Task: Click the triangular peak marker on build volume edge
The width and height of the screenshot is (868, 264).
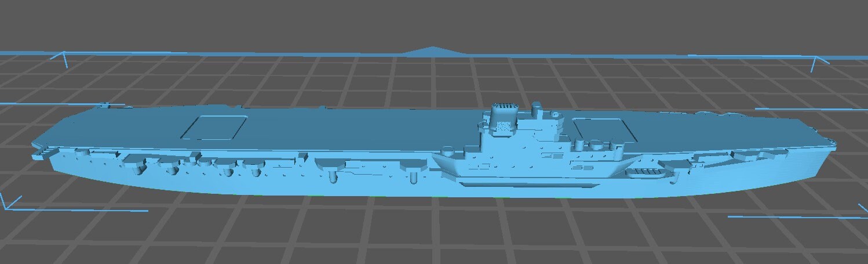Action: [x=432, y=51]
